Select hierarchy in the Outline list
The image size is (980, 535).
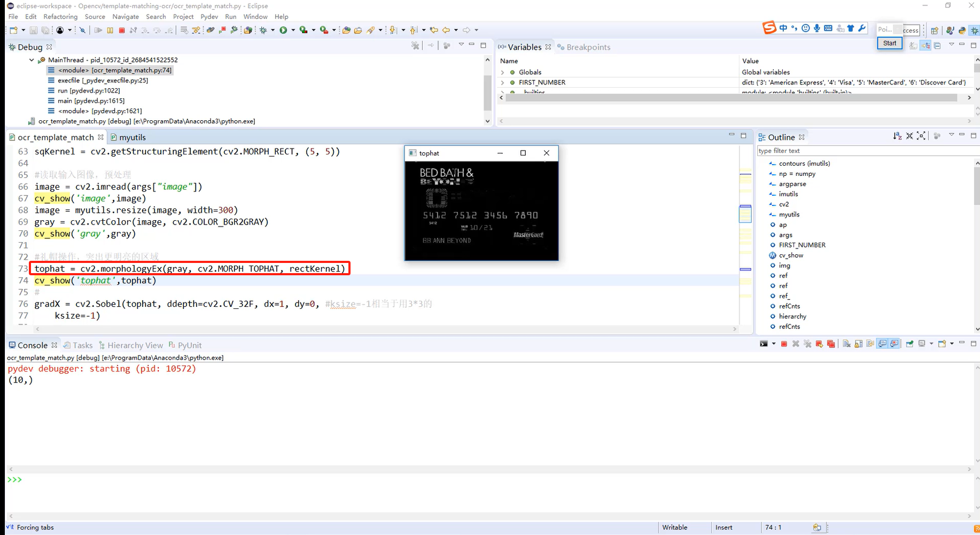(792, 316)
